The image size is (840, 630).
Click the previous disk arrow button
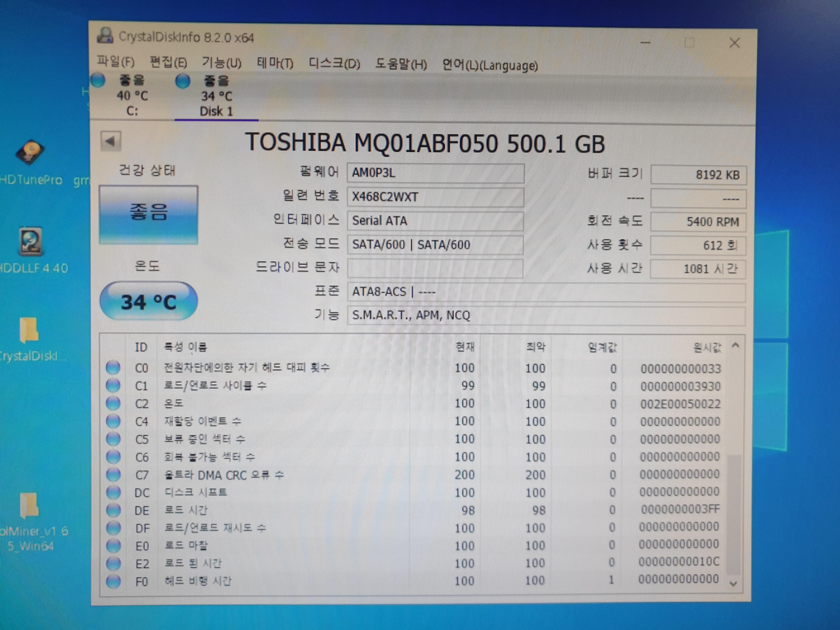[x=110, y=141]
